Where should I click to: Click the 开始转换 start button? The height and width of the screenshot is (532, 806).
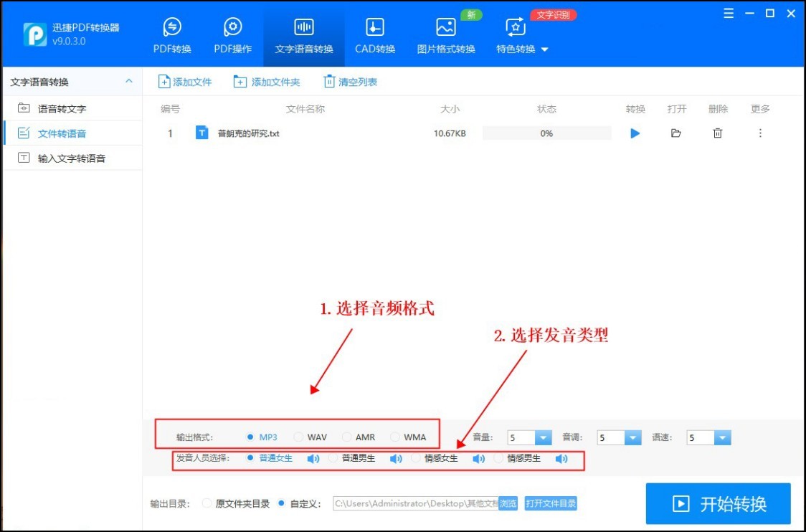(717, 503)
